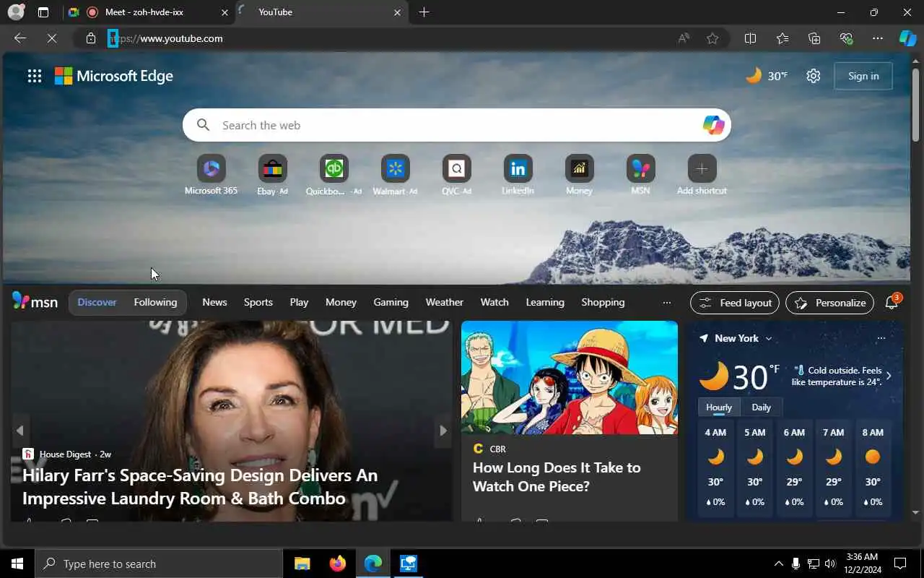
Task: Open Edge Settings and more menu
Action: coord(878,38)
